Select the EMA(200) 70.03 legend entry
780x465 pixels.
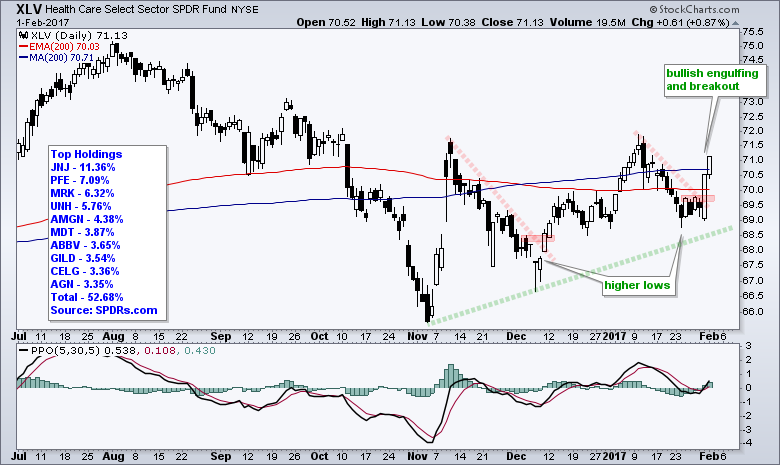[x=59, y=47]
